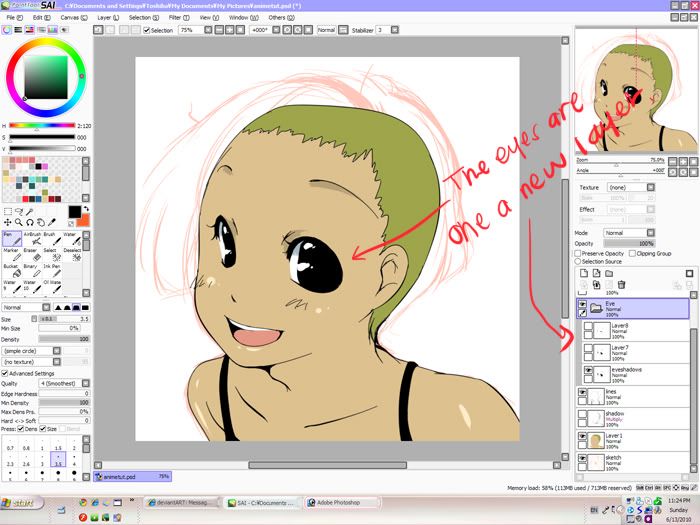Show the shadow layer
700x525 pixels.
pyautogui.click(x=582, y=414)
